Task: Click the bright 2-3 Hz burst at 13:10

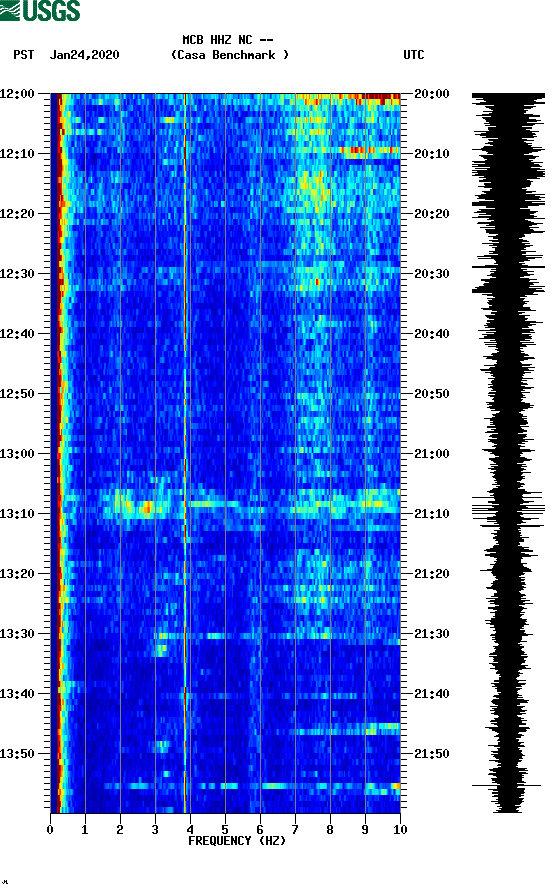Action: 140,506
